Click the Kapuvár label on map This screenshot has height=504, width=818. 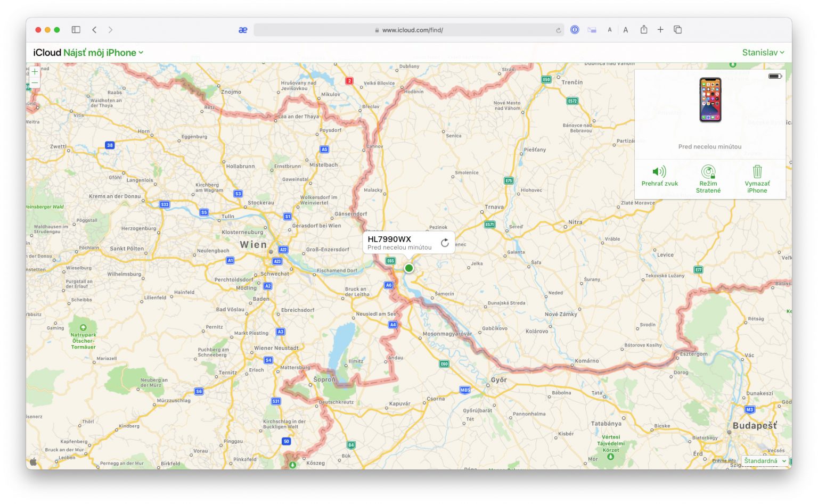[x=399, y=403]
